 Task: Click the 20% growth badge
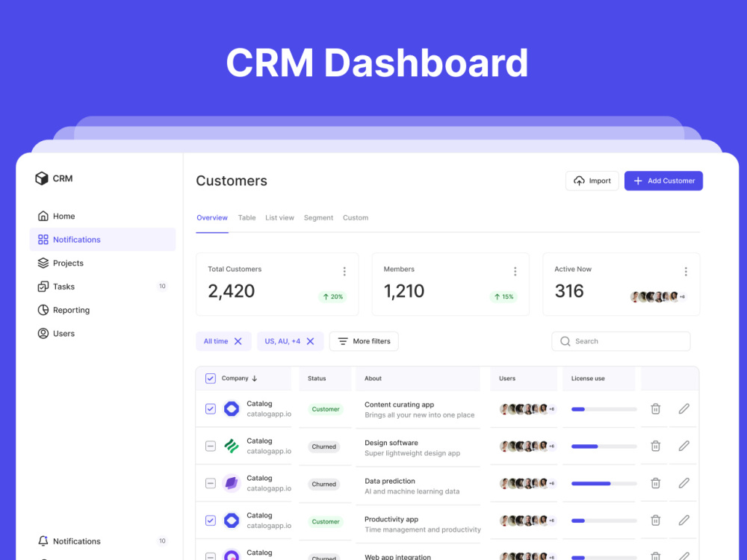click(x=332, y=296)
